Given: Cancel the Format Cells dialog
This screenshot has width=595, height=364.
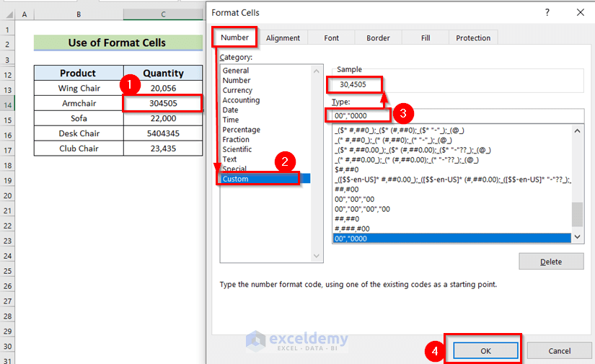Looking at the screenshot, I should pos(560,351).
